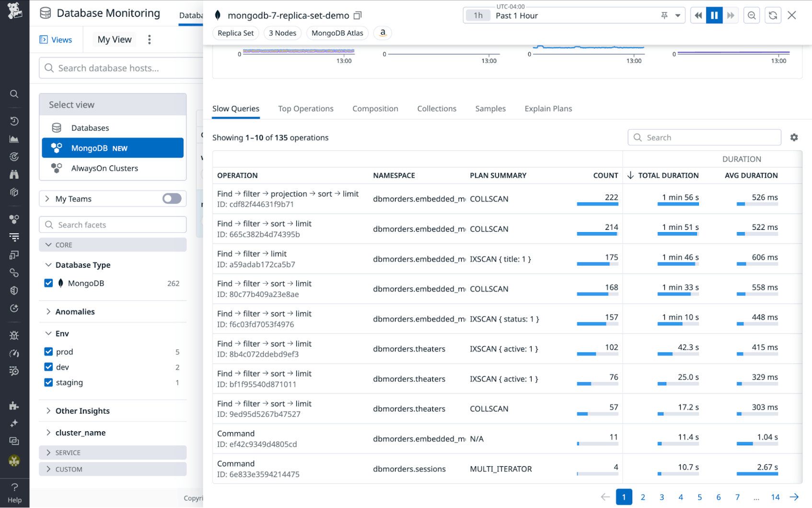
Task: Open the three-dot menu beside My View
Action: click(149, 39)
